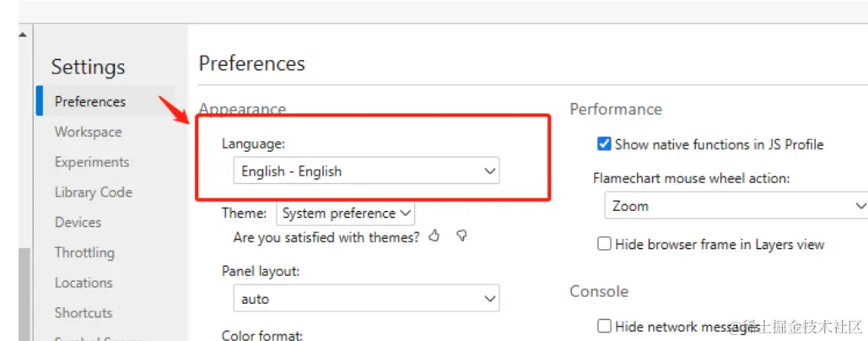Open the Language dropdown
868x341 pixels.
pyautogui.click(x=366, y=171)
